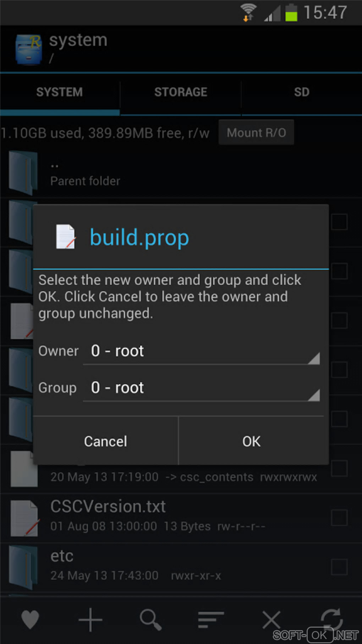
Task: Check the box next to etc folder
Action: click(x=339, y=567)
